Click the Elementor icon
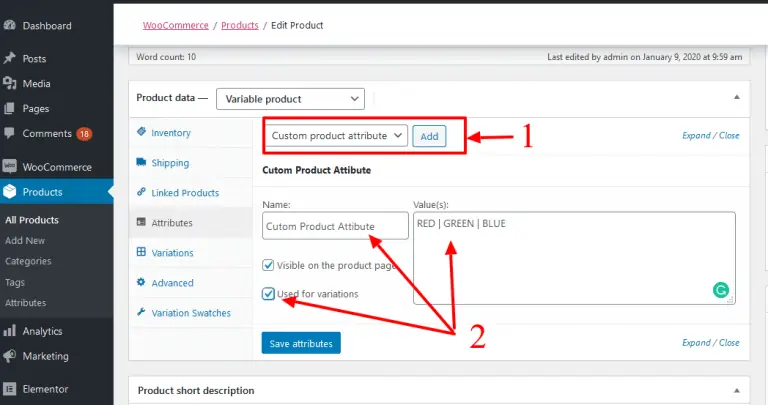Viewport: 768px width, 405px height. [9, 389]
